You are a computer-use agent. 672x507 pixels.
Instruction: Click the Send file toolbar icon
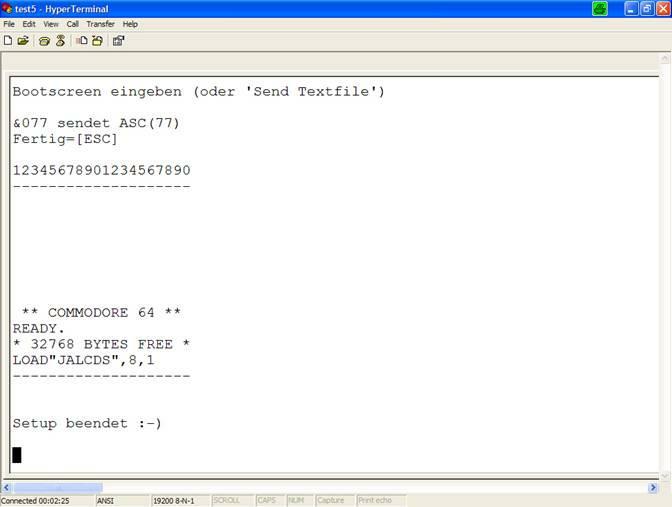pos(81,41)
